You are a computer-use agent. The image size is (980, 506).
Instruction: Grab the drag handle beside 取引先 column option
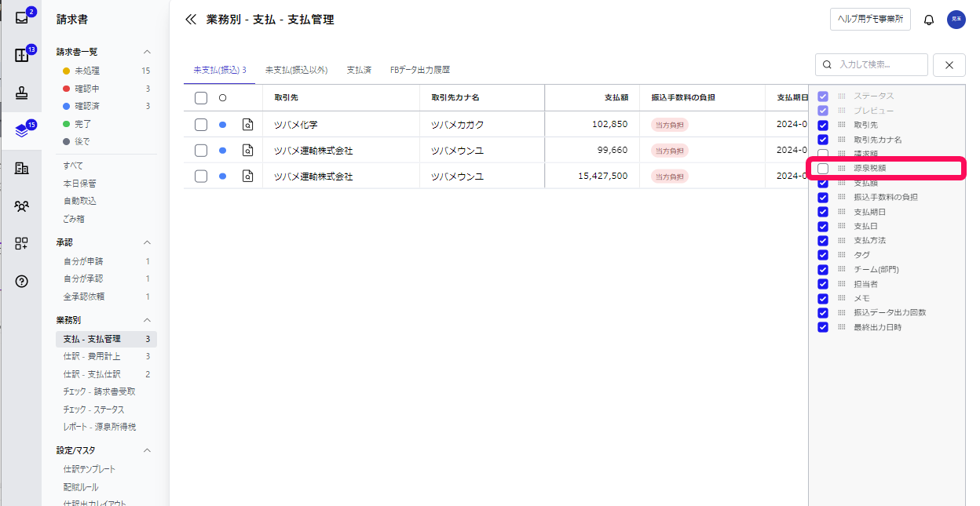[x=842, y=125]
